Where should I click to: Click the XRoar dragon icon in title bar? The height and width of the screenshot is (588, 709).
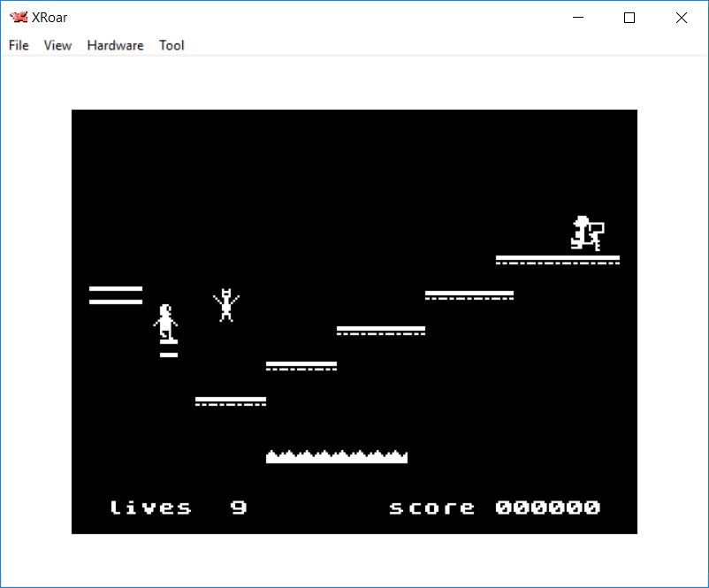18,18
